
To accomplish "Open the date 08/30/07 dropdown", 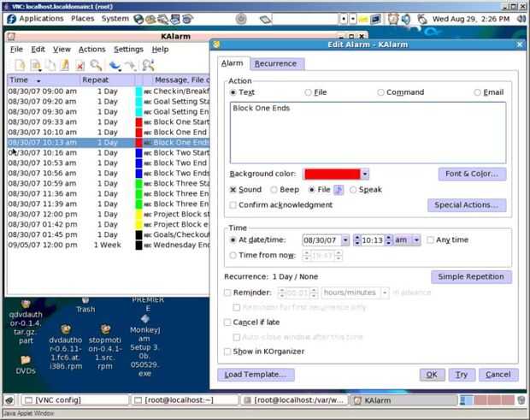I will pyautogui.click(x=345, y=240).
